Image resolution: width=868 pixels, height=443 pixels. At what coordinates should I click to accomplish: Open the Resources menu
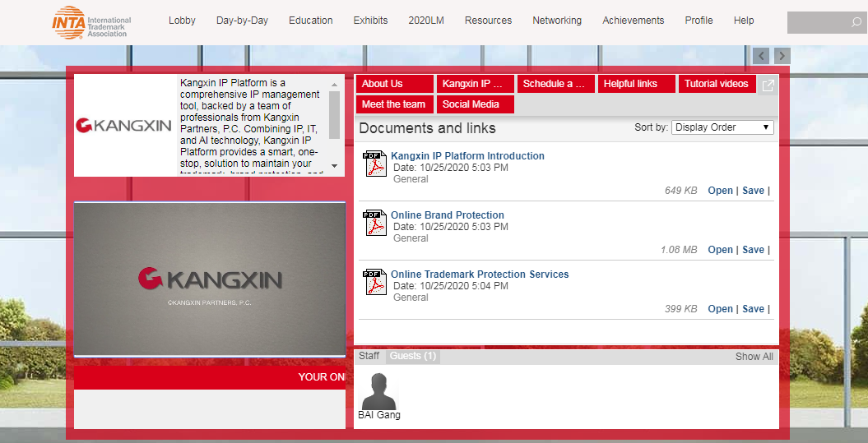point(488,21)
